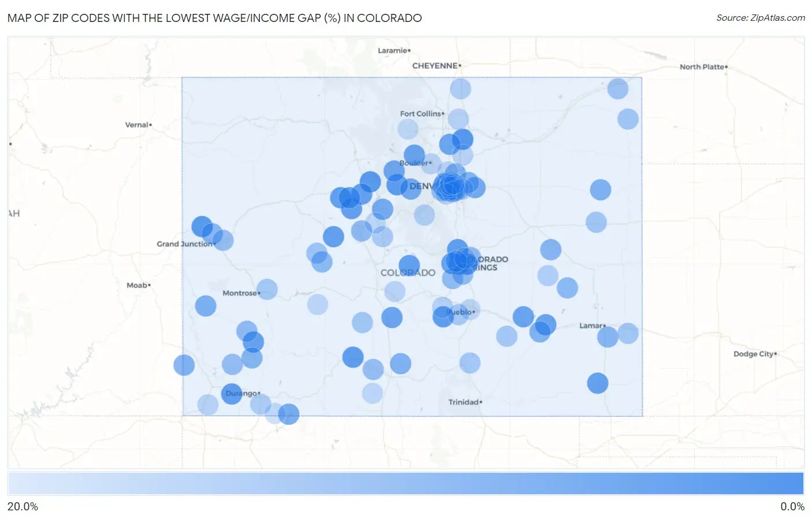Image resolution: width=812 pixels, height=519 pixels.
Task: Click the Fort Collins city label
Action: click(422, 114)
